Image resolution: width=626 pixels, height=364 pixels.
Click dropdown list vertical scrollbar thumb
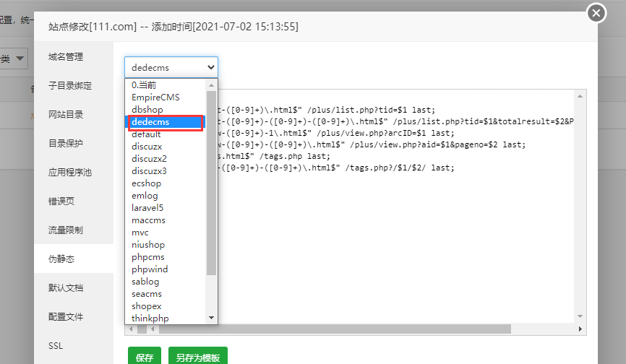212,183
